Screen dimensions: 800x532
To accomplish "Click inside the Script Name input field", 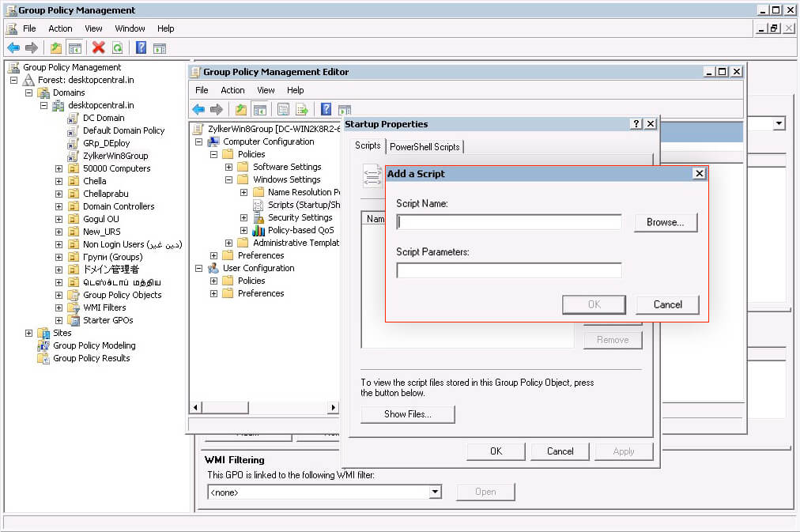I will click(x=508, y=223).
